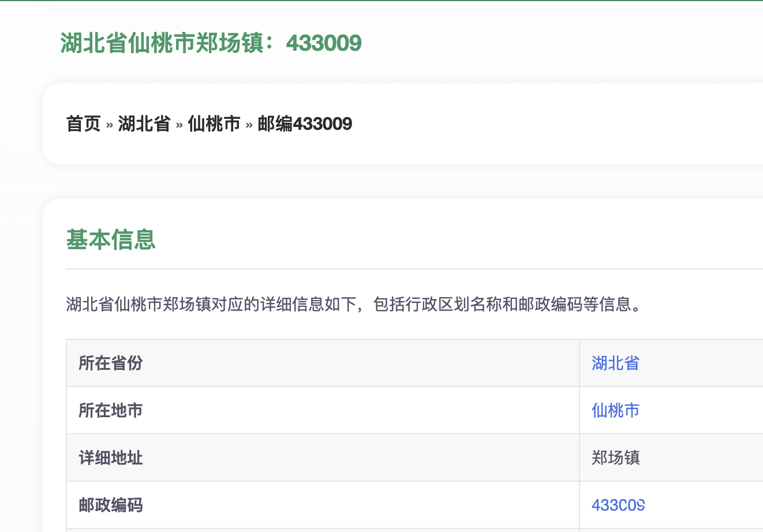Click the 郑场镇 address value cell

click(x=615, y=458)
